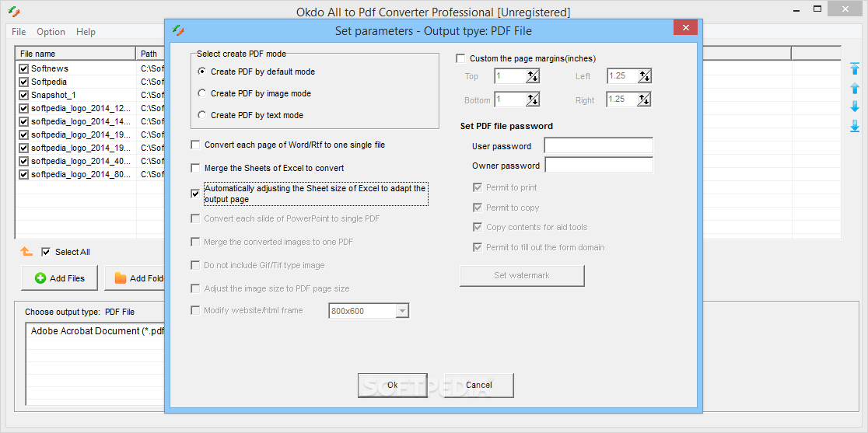Close the Set parameters dialog

coord(686,28)
